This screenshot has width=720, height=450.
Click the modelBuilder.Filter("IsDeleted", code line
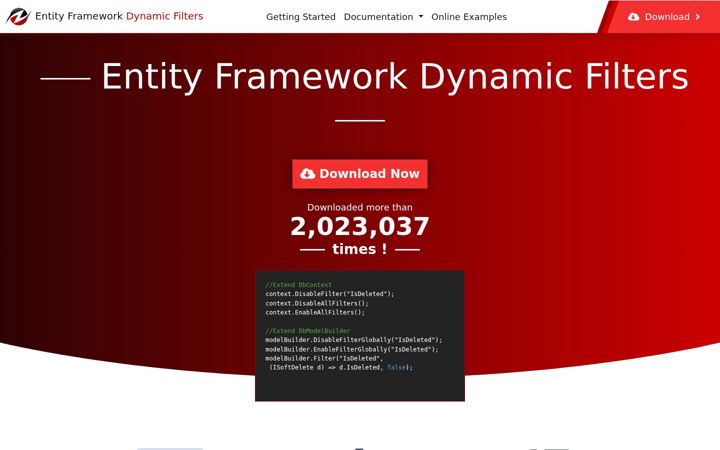pos(324,358)
